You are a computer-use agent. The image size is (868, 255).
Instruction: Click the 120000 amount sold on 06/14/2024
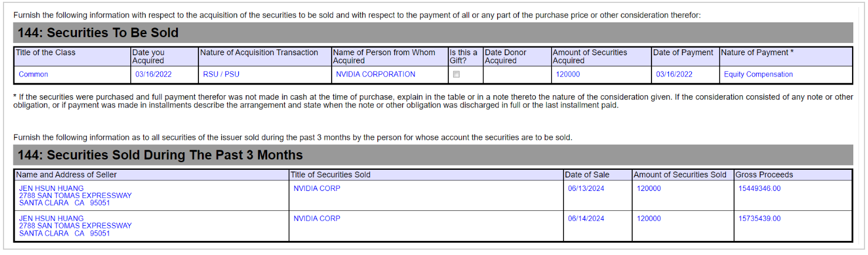649,219
